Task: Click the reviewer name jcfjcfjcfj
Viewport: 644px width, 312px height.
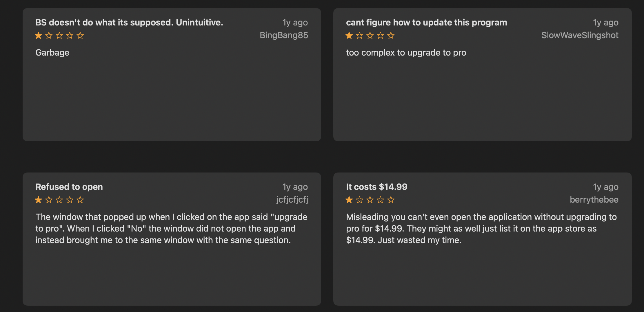Action: coord(292,200)
